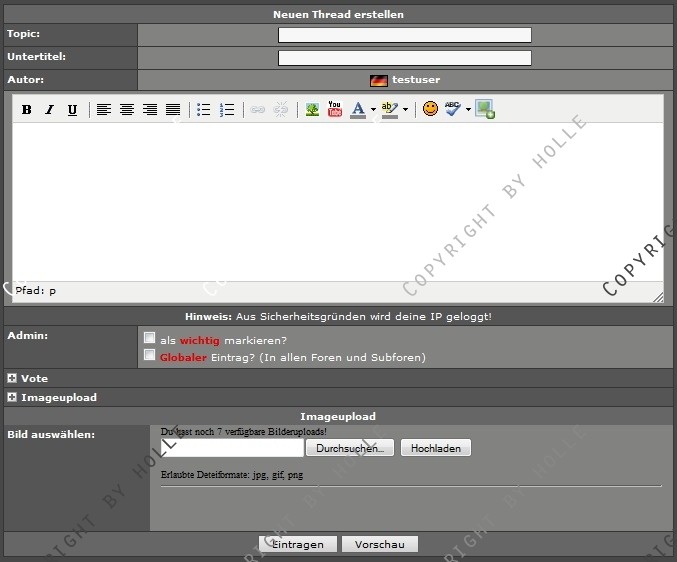This screenshot has height=562, width=677.
Task: Expand the Imageupload section
Action: [x=12, y=398]
